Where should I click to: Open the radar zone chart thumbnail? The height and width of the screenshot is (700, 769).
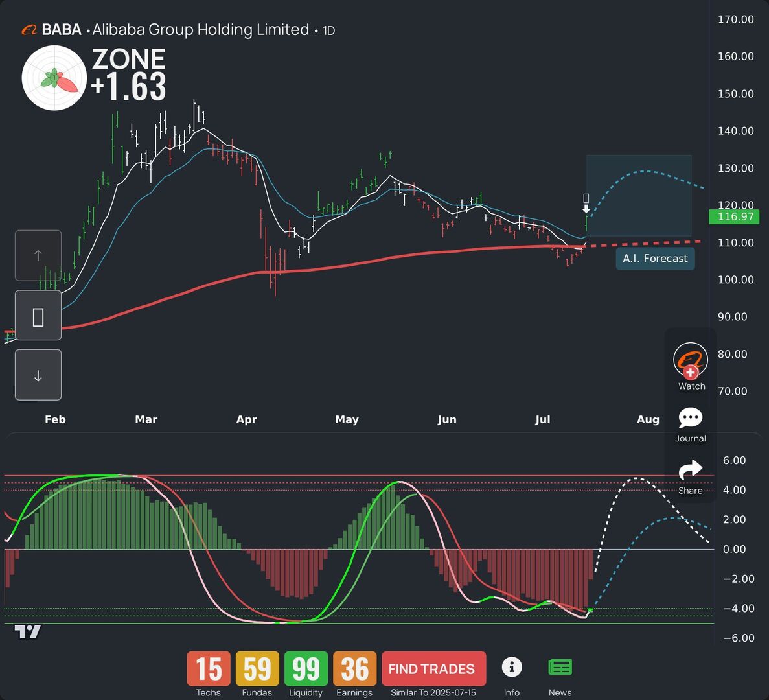pos(54,78)
